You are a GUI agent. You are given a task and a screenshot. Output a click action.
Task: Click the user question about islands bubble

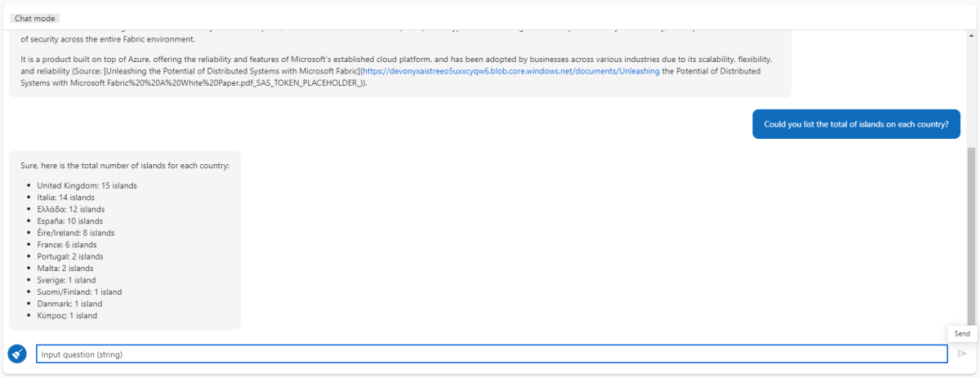856,124
